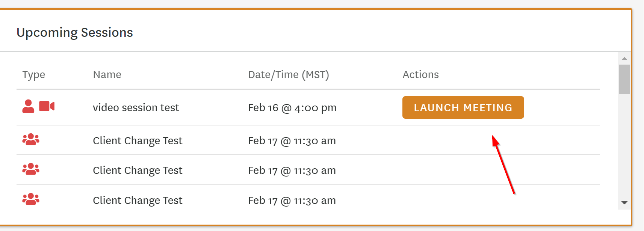Launch the meeting for video session test
The image size is (644, 231).
pyautogui.click(x=463, y=107)
